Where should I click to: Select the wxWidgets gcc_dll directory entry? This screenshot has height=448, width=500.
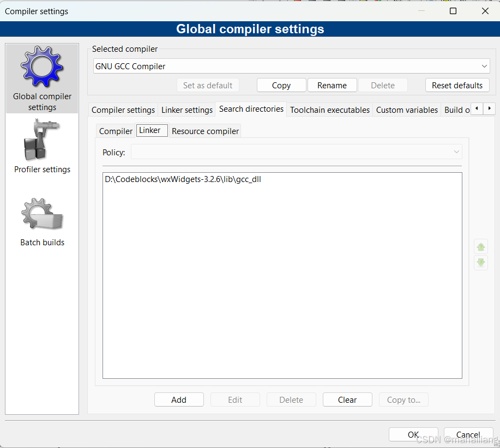click(x=183, y=179)
